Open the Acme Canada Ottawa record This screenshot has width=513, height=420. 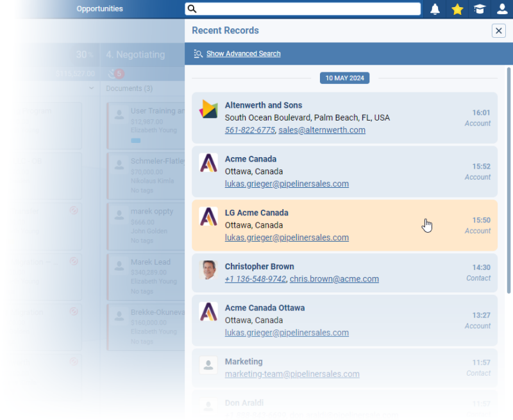pos(264,308)
